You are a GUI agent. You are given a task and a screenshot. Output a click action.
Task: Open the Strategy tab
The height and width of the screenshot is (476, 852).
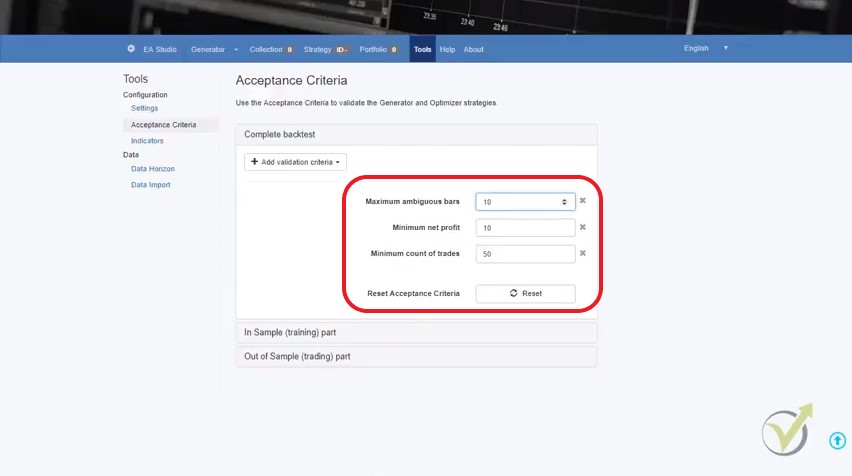(317, 49)
